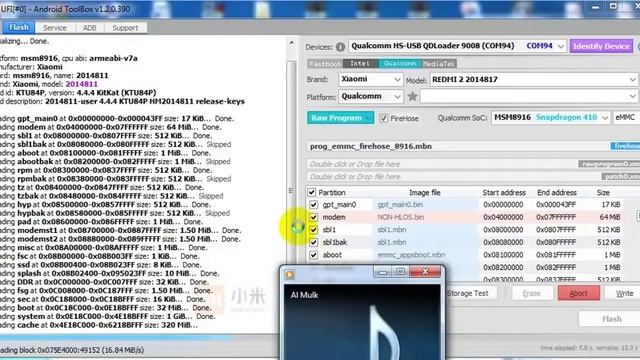Image resolution: width=640 pixels, height=360 pixels.
Task: Click the Identify Device button
Action: [601, 47]
